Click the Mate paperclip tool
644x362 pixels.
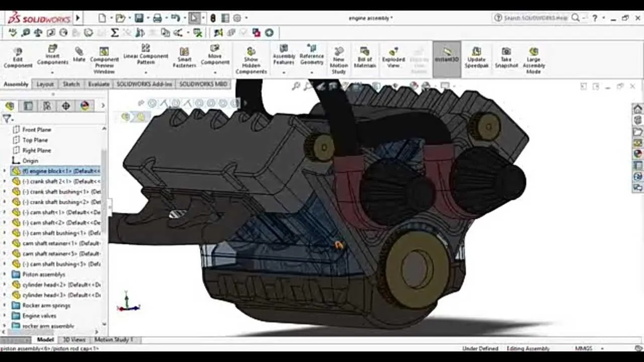point(79,54)
